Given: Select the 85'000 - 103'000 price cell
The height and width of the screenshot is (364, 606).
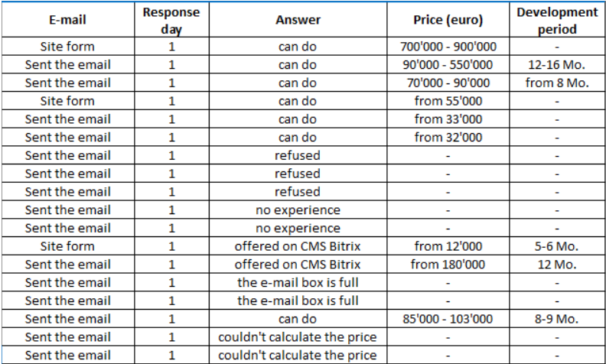Looking at the screenshot, I should click(448, 319).
